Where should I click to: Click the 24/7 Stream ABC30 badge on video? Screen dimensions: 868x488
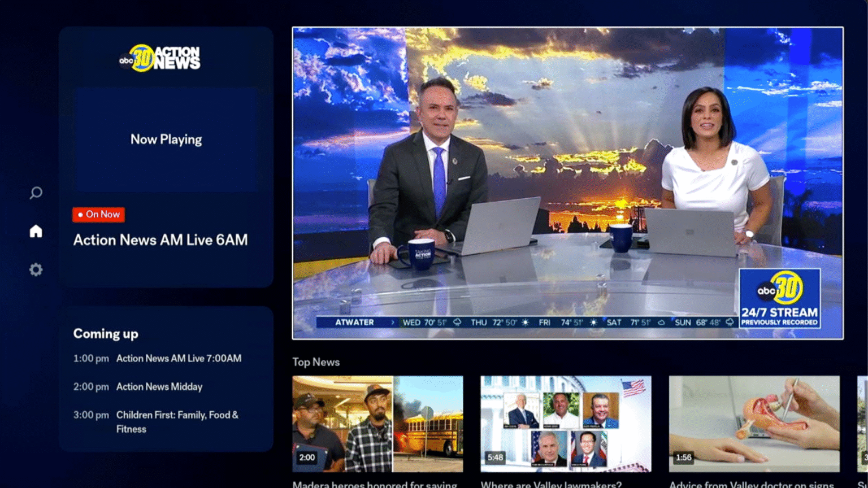tap(779, 298)
